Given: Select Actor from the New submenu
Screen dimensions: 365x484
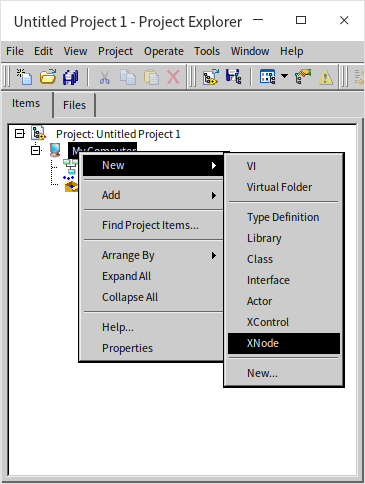Looking at the screenshot, I should coord(284,301).
